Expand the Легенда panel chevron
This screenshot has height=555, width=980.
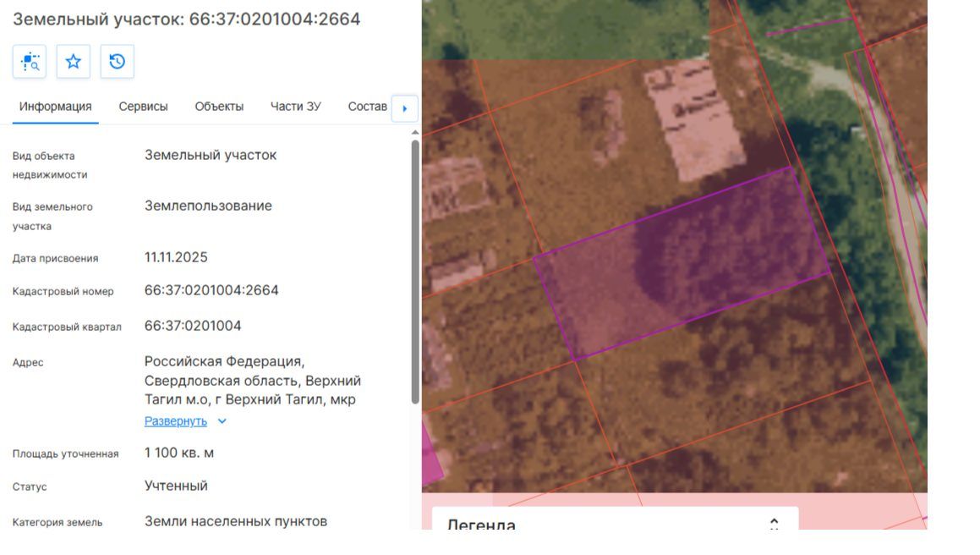(774, 524)
